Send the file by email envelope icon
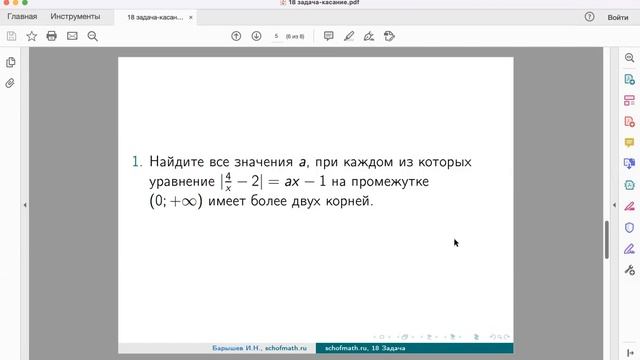The image size is (640, 360). point(72,36)
